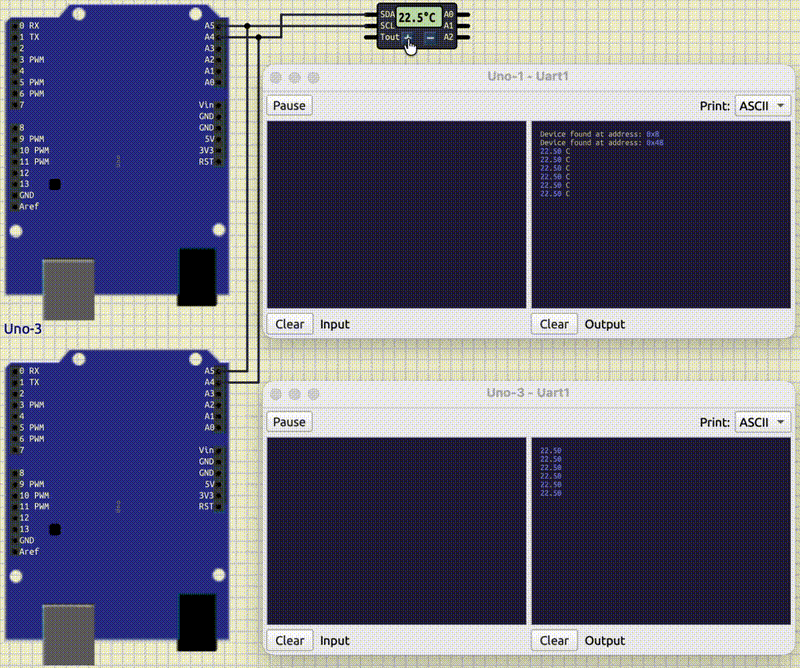Clear the Output pane of Uno-3 monitor

click(x=553, y=640)
